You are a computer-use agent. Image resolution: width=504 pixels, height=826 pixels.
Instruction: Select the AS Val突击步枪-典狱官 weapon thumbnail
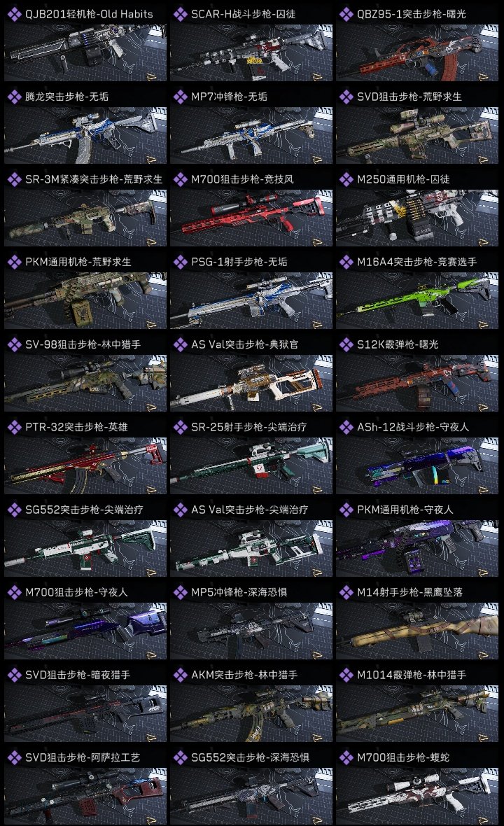(x=251, y=384)
